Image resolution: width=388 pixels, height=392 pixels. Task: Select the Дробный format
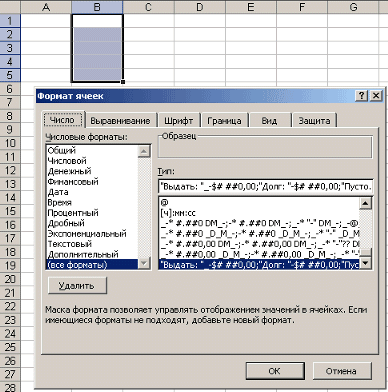click(x=92, y=223)
